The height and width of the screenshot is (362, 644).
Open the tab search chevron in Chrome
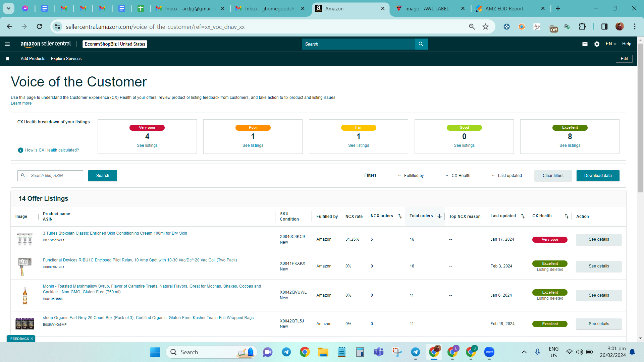8,8
